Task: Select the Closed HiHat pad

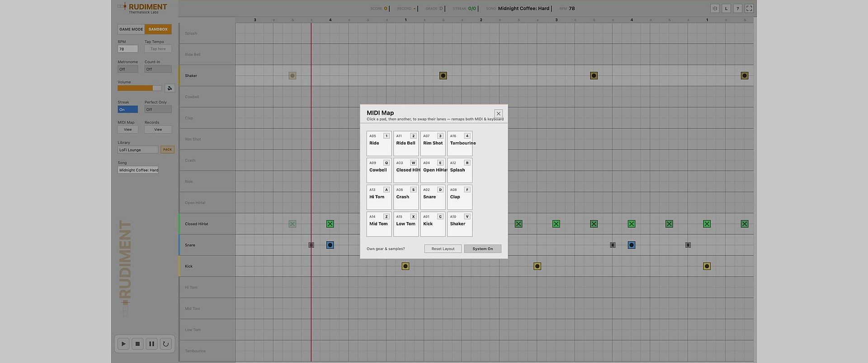Action: tap(406, 170)
